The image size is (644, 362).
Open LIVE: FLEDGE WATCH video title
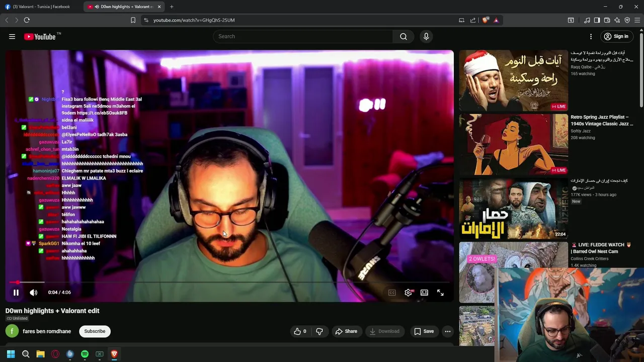(x=600, y=248)
